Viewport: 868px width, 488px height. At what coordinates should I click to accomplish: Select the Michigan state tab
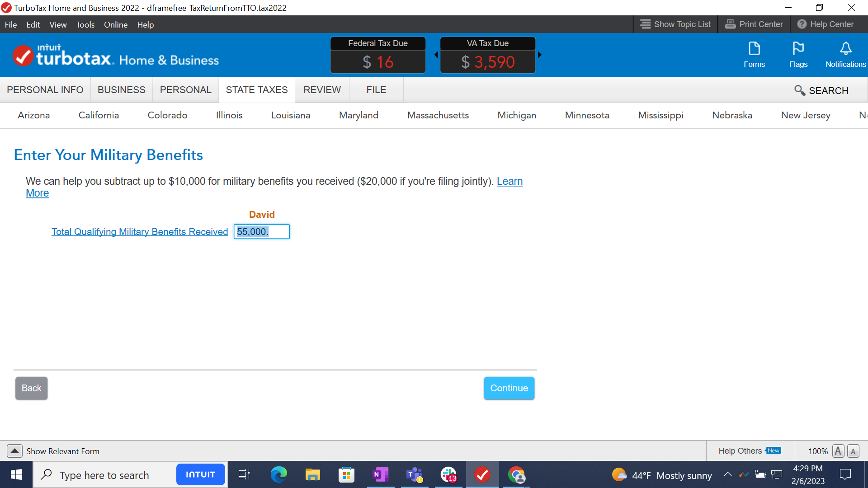coord(517,115)
